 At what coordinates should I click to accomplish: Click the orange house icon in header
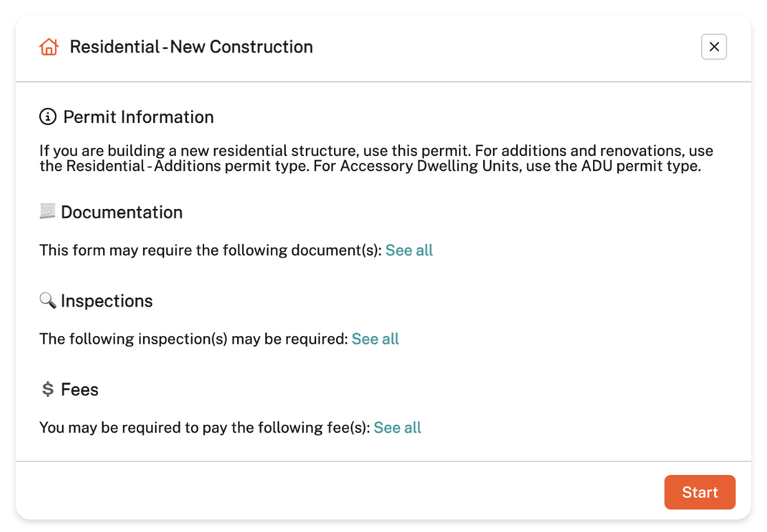[x=49, y=47]
